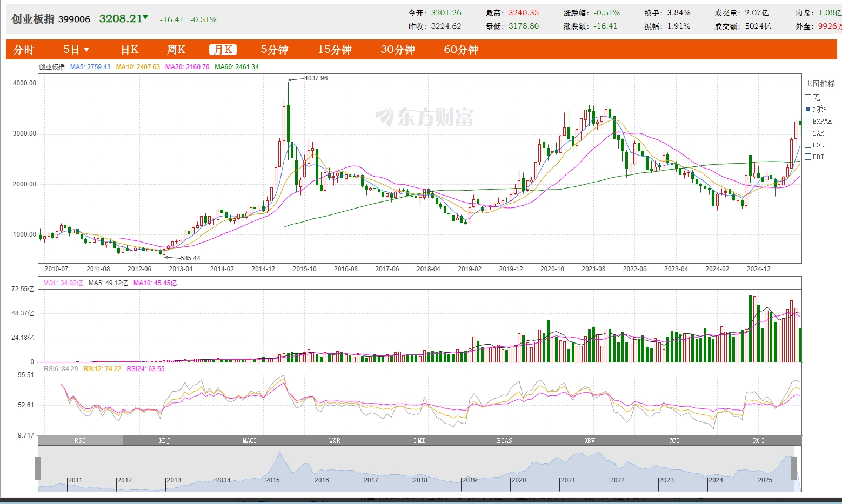842x504 pixels.
Task: Select the 15分钟 interval tab
Action: 335,50
